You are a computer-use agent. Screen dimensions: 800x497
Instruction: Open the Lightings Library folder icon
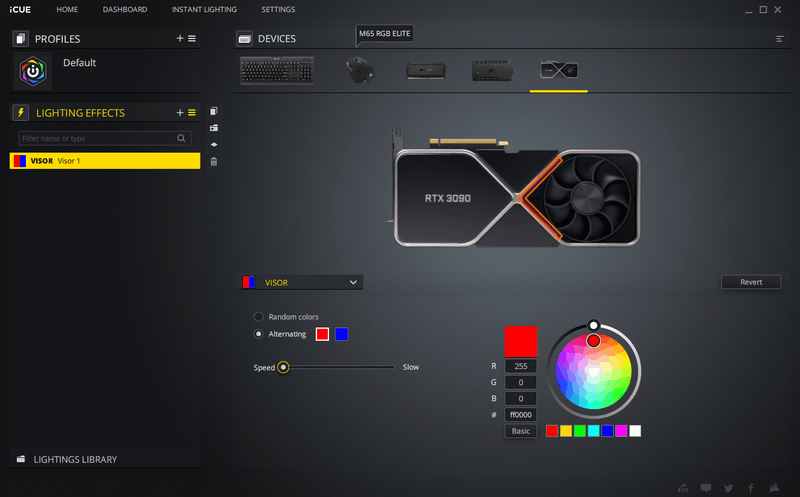tap(21, 459)
